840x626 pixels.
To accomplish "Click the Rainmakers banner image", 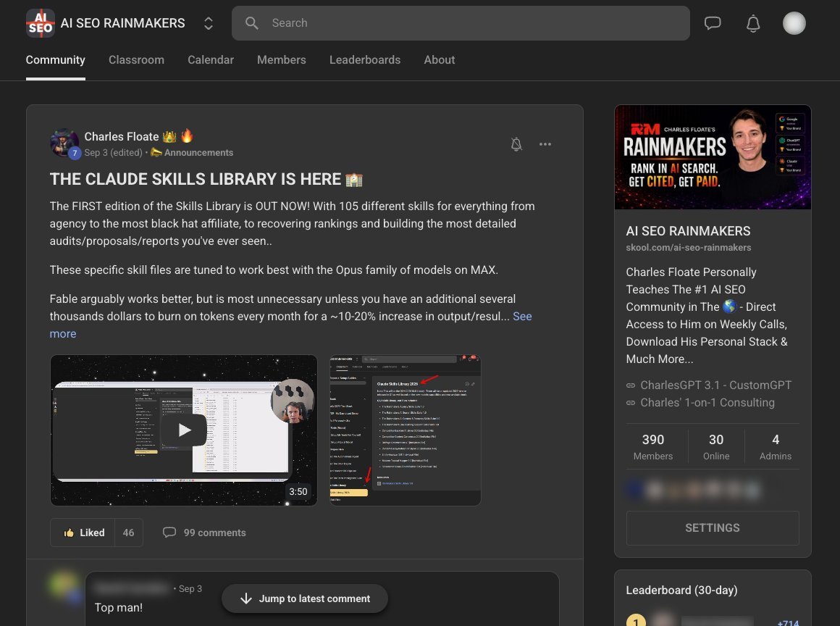I will pos(713,157).
